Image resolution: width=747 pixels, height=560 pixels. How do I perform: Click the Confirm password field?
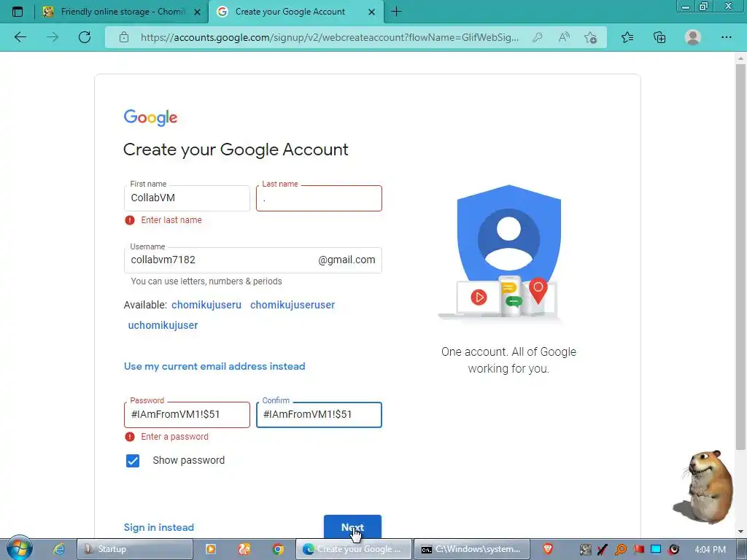tap(319, 415)
